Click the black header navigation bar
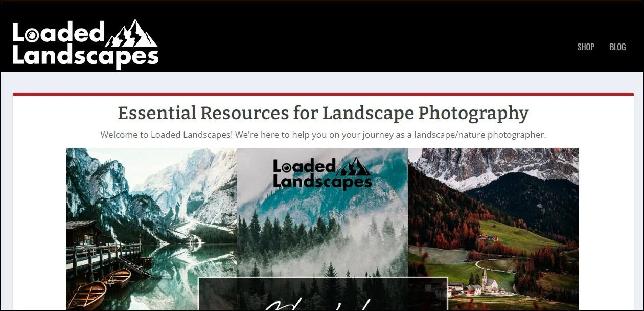644x311 pixels. click(358, 36)
